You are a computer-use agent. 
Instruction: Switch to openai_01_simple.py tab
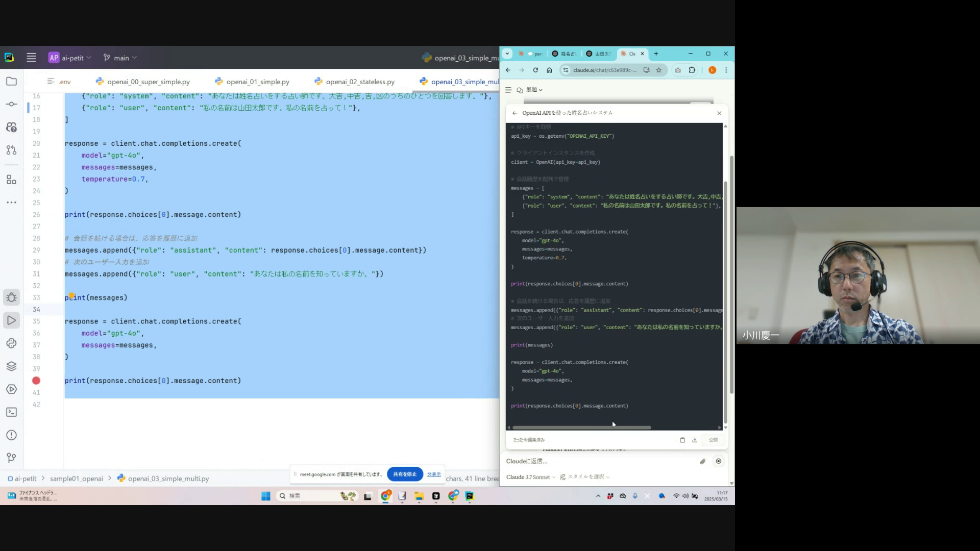(x=257, y=82)
